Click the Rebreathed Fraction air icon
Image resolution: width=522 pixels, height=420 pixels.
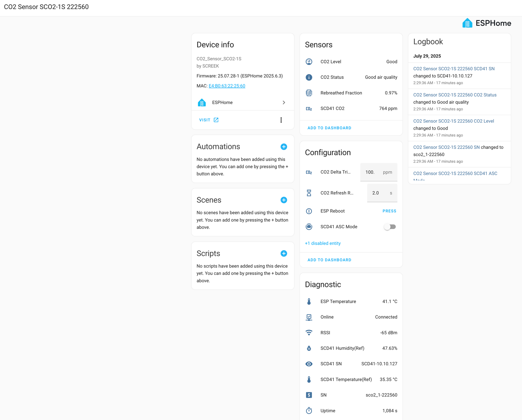(x=309, y=93)
